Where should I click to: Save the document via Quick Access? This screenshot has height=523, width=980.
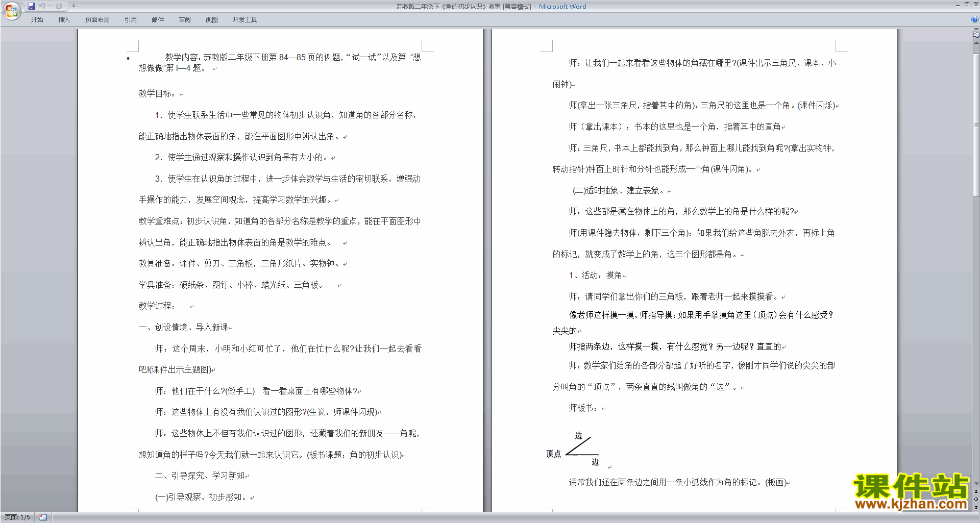coord(31,6)
